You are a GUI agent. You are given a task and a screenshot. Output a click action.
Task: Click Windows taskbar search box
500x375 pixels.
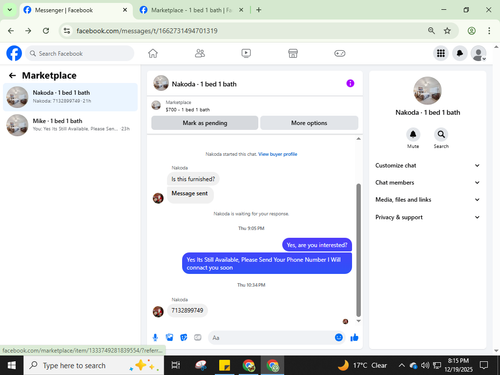(x=94, y=365)
